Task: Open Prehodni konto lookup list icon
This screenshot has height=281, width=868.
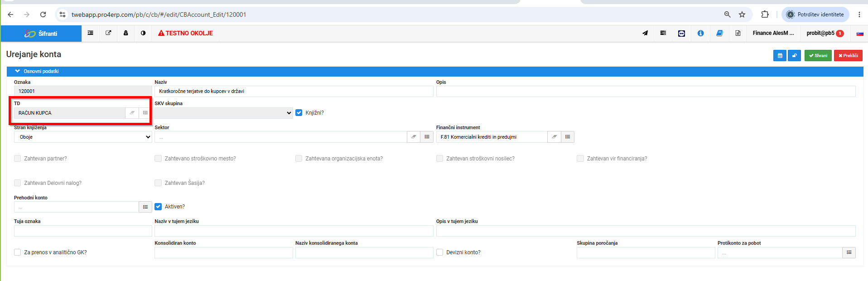Action: point(145,207)
